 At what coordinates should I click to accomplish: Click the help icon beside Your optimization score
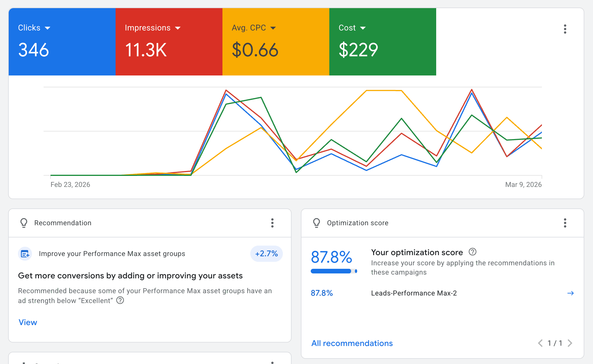(x=472, y=252)
